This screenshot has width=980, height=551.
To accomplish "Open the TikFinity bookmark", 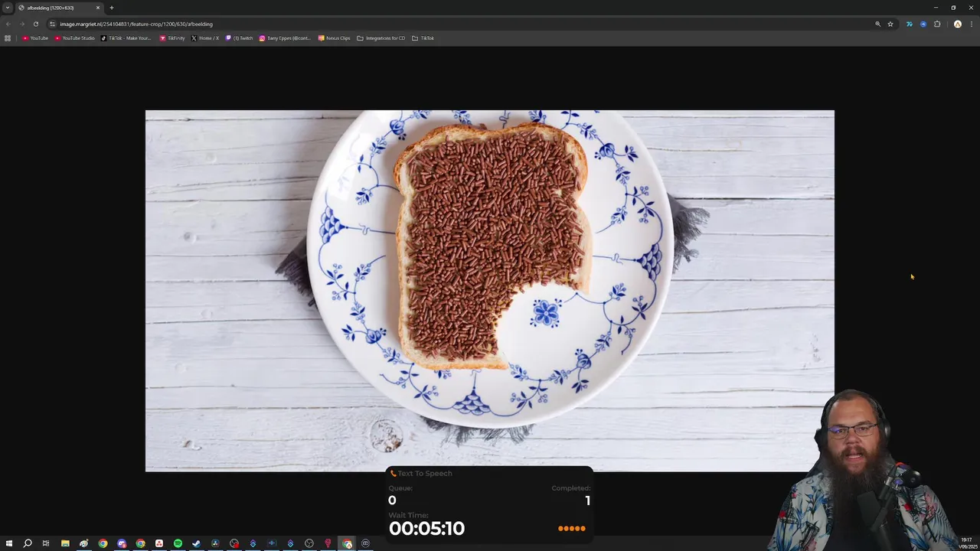I will (x=172, y=38).
